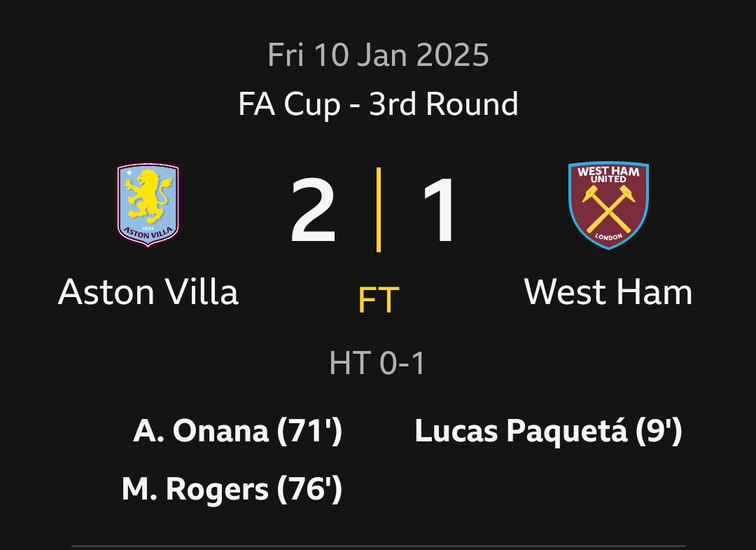
Task: Click the Aston Villa club crest
Action: (x=148, y=205)
